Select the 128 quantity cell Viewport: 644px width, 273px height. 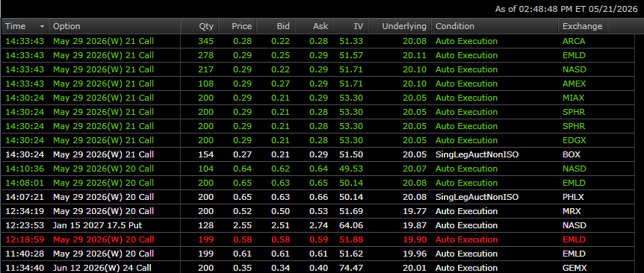pyautogui.click(x=205, y=225)
